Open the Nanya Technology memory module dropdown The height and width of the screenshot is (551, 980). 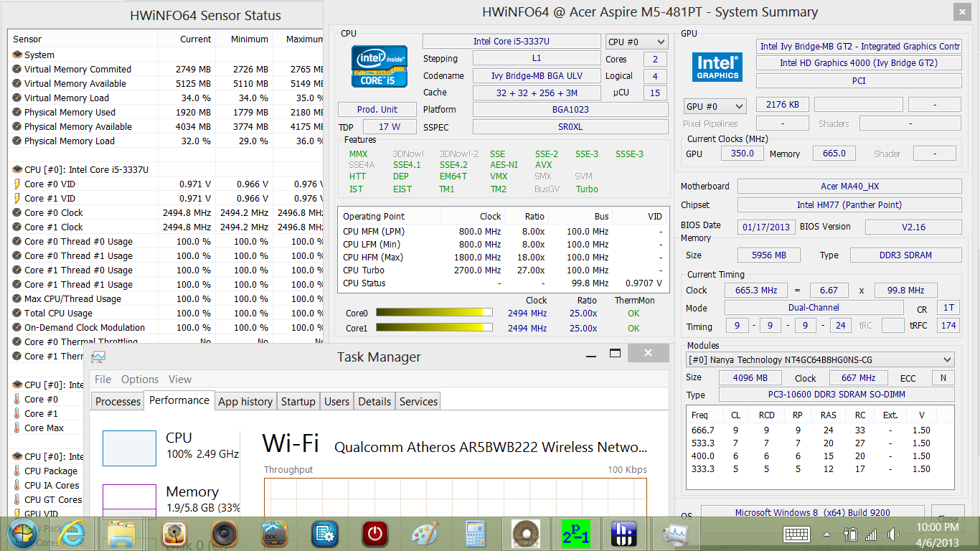click(x=820, y=359)
